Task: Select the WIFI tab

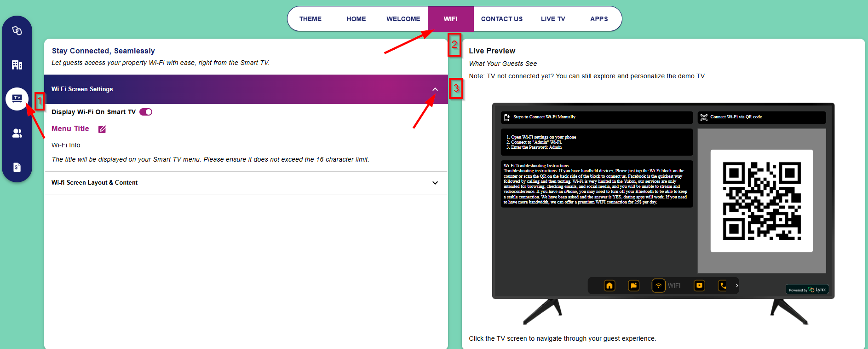Action: pos(451,19)
